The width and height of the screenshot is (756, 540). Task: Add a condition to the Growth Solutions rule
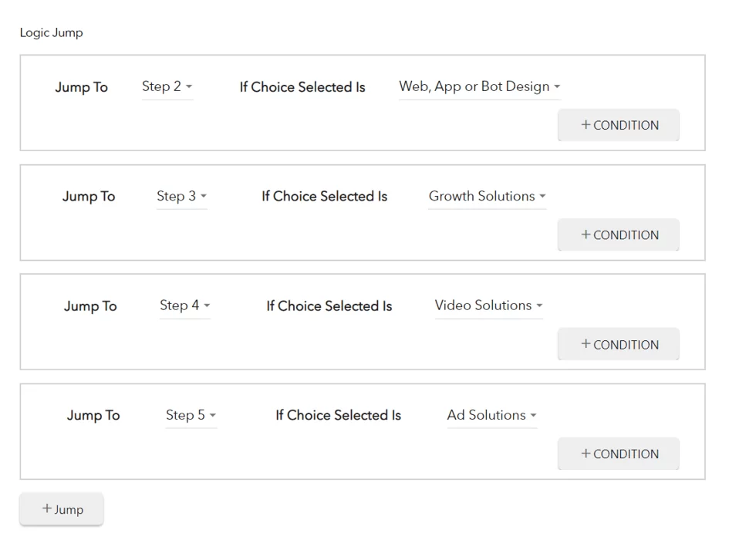click(619, 235)
